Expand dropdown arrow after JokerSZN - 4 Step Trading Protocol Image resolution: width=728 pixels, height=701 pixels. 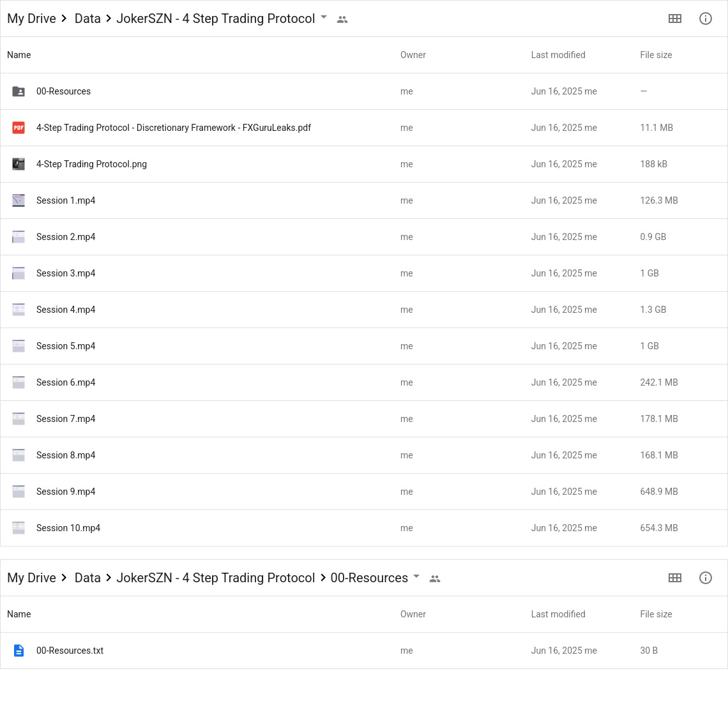click(324, 17)
